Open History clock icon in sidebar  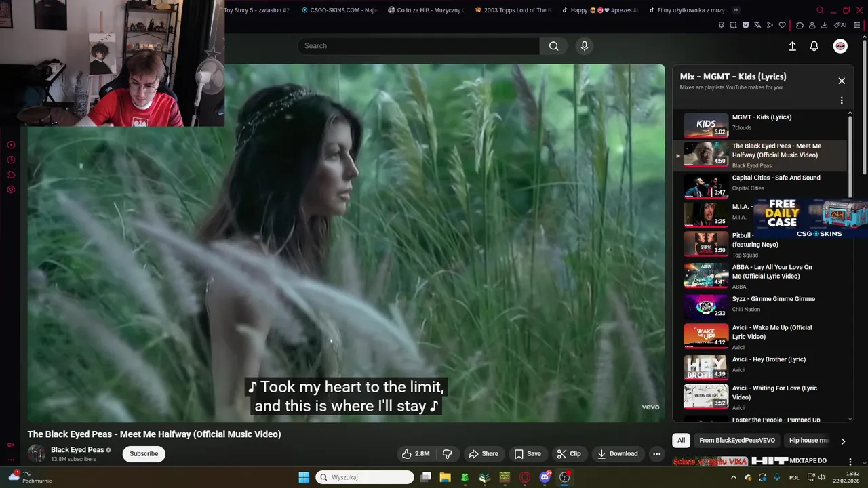click(11, 160)
